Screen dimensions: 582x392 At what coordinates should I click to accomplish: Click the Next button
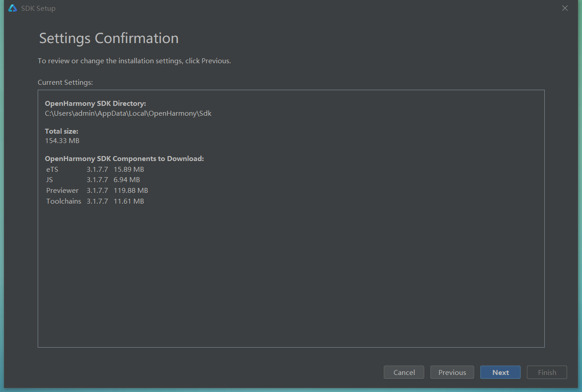500,372
